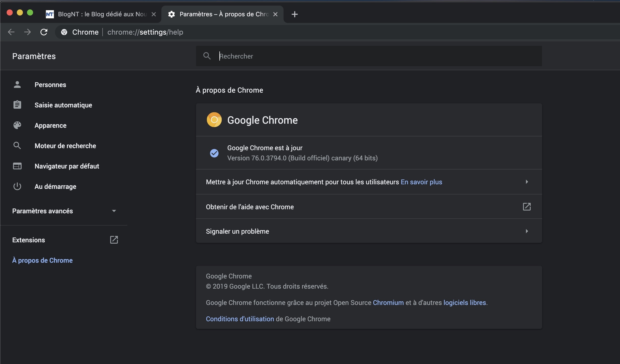
Task: Select the Paramètres – À propos de Chrome tab
Action: pos(223,14)
